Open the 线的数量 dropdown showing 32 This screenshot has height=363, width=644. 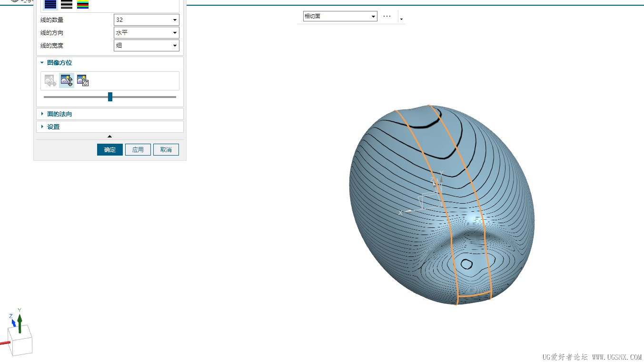click(x=147, y=20)
